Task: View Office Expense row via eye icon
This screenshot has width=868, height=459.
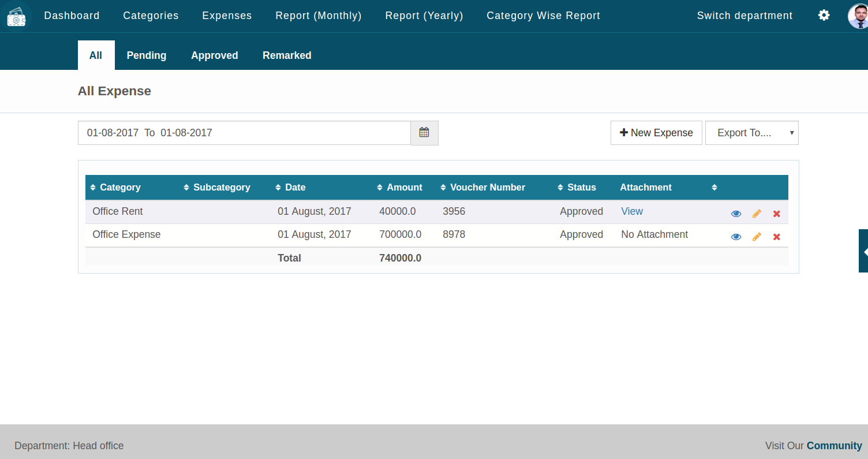Action: 736,237
